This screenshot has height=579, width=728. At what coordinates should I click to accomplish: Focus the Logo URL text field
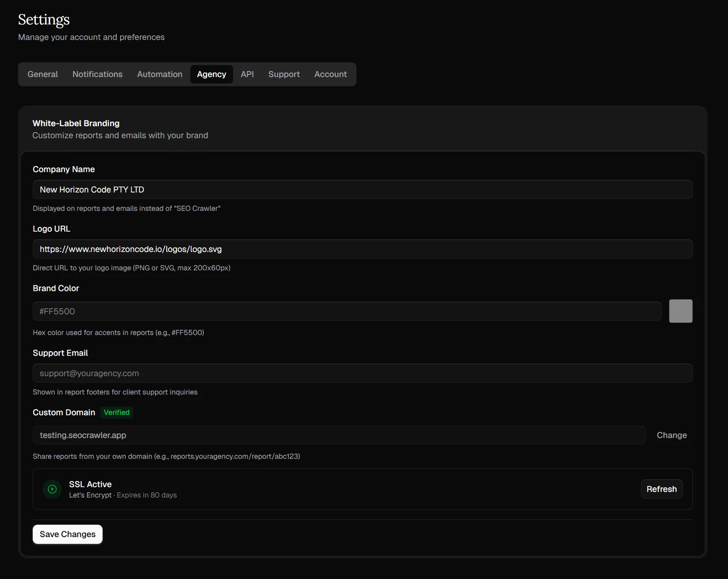click(363, 249)
